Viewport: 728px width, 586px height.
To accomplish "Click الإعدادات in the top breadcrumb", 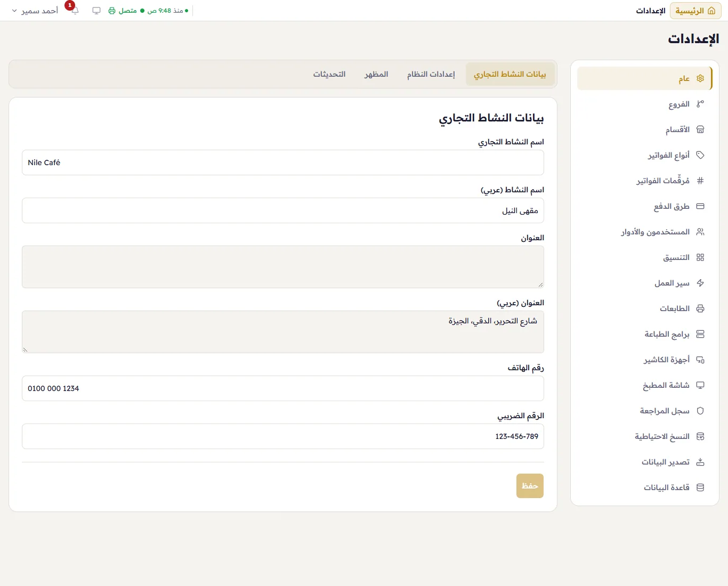I will pos(651,11).
